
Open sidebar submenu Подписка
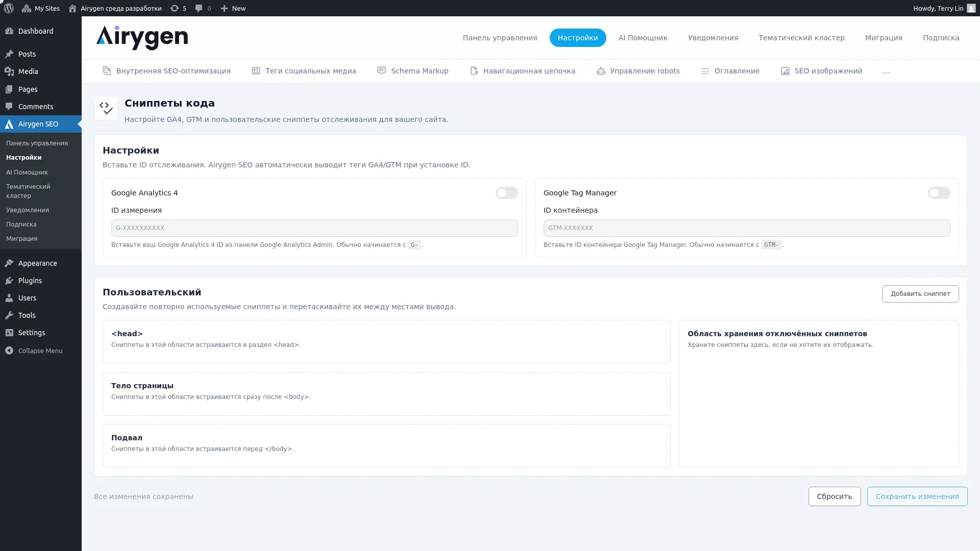tap(41, 224)
